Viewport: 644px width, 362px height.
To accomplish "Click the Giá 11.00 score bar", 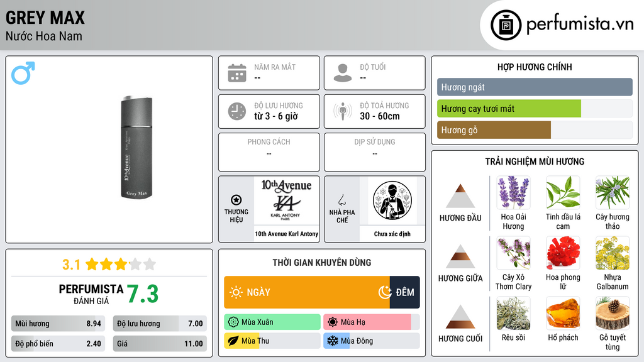I will (160, 344).
